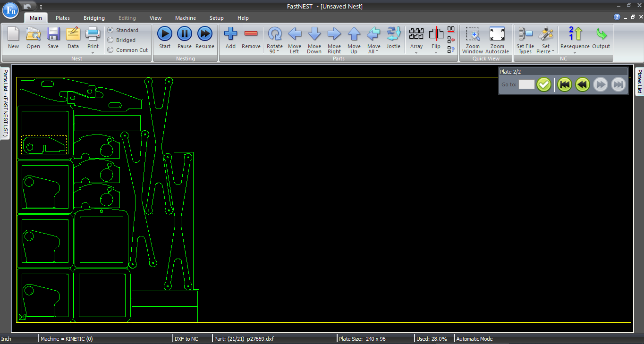Remove the selected part
The width and height of the screenshot is (644, 344).
(251, 38)
